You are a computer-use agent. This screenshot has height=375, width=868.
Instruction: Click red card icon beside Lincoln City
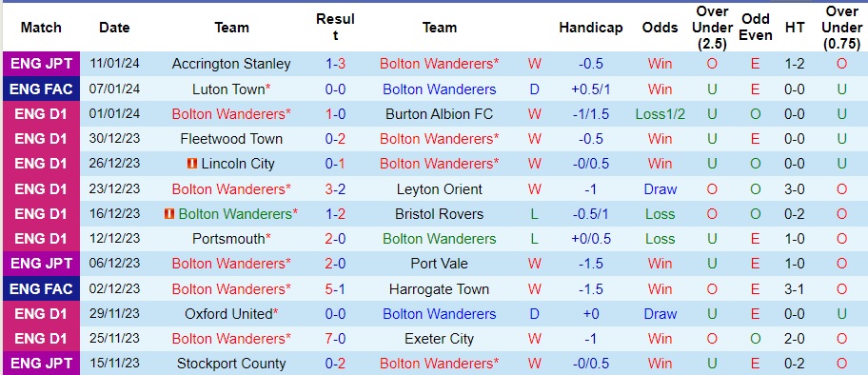(x=192, y=164)
